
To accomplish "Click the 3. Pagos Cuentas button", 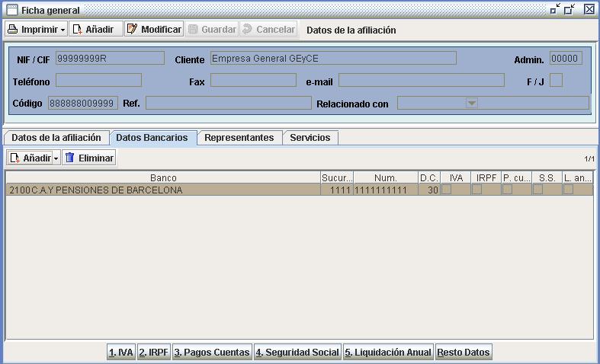I will point(212,352).
